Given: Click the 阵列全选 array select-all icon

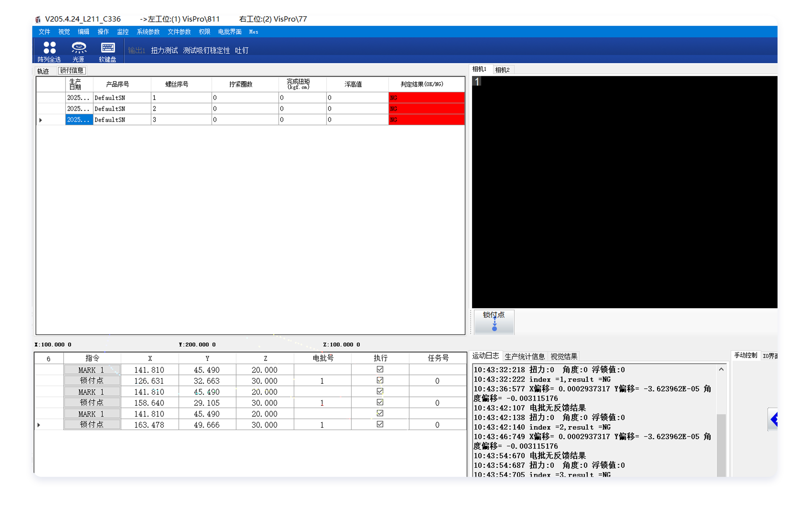Looking at the screenshot, I should click(x=49, y=48).
